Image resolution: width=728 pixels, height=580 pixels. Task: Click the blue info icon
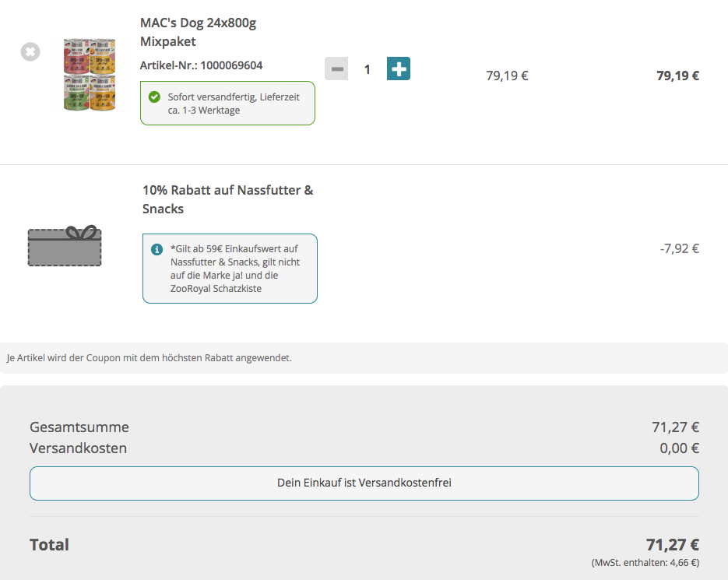pyautogui.click(x=157, y=249)
